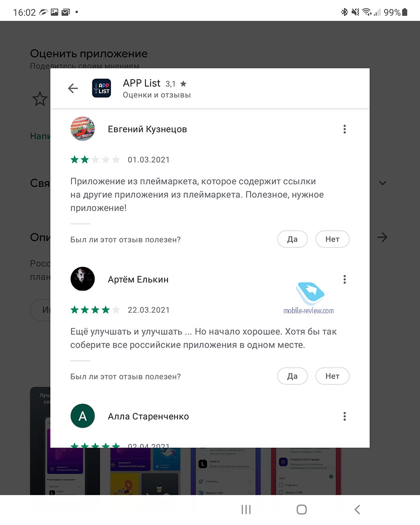420x525 pixels.
Task: Tap the Android back navigation button
Action: [x=357, y=509]
